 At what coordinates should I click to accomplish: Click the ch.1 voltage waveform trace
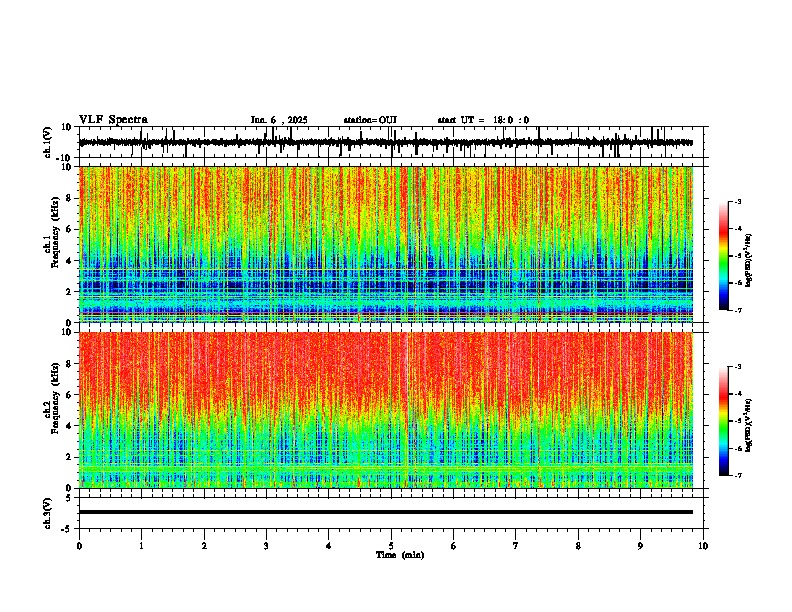(x=385, y=143)
